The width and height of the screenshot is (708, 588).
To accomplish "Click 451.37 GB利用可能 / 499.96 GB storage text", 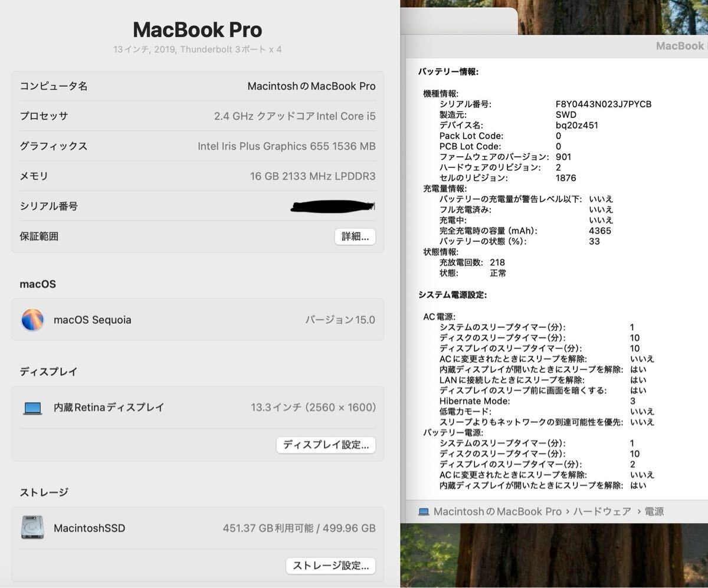I will tap(299, 528).
